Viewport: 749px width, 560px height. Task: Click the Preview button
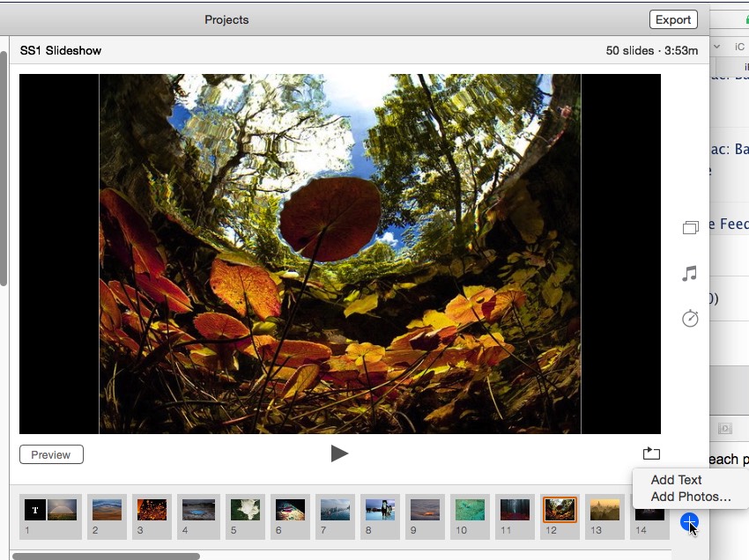(x=51, y=454)
